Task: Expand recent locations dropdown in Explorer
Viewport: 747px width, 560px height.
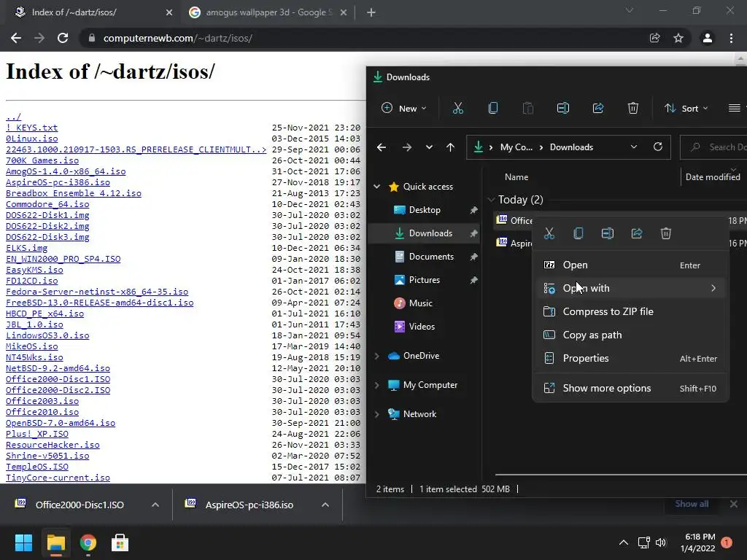Action: pyautogui.click(x=429, y=147)
